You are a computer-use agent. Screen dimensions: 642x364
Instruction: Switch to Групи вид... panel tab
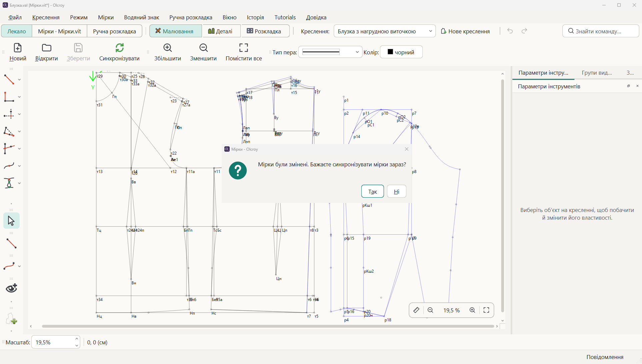coord(597,73)
